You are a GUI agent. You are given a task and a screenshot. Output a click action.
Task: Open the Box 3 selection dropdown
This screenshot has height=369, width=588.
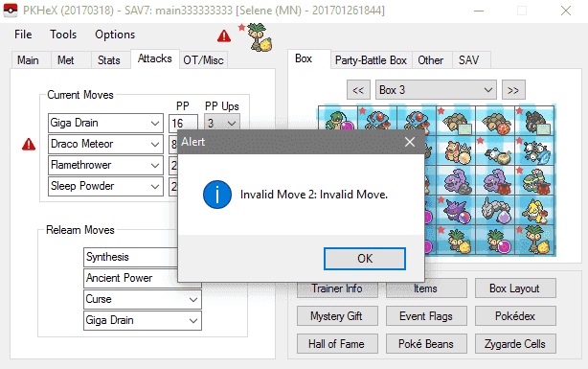(436, 90)
